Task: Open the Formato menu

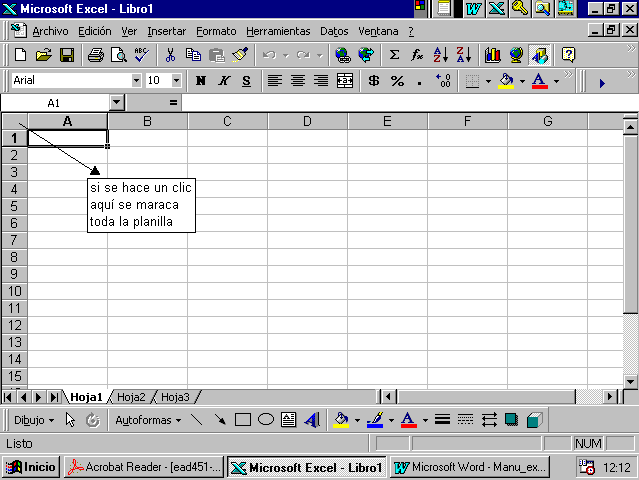Action: point(216,31)
